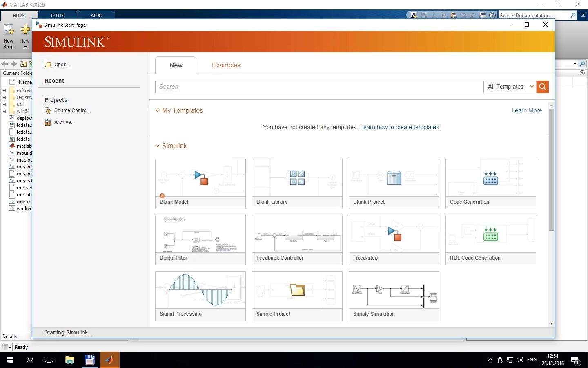Click the Source Control icon
The image size is (588, 368).
(48, 110)
